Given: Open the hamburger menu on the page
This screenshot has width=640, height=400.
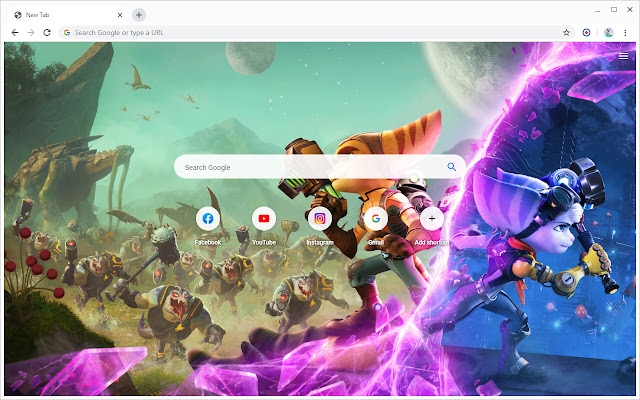Looking at the screenshot, I should click(623, 56).
